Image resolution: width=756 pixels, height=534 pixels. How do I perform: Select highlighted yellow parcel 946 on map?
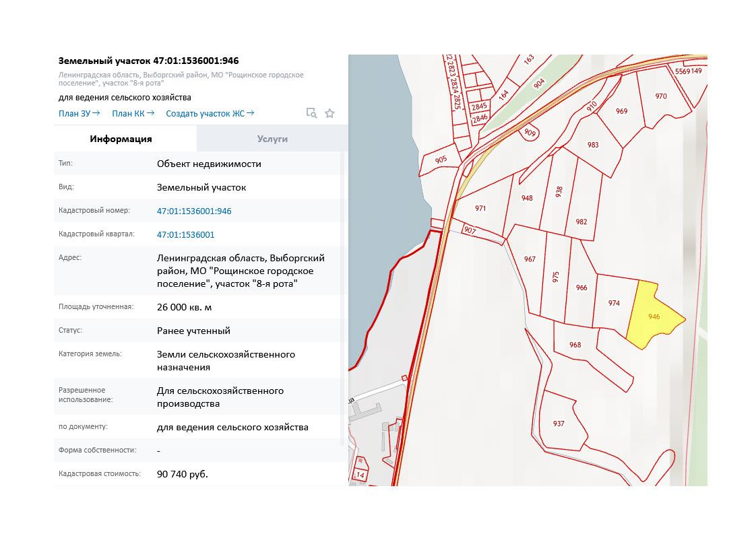pos(654,314)
